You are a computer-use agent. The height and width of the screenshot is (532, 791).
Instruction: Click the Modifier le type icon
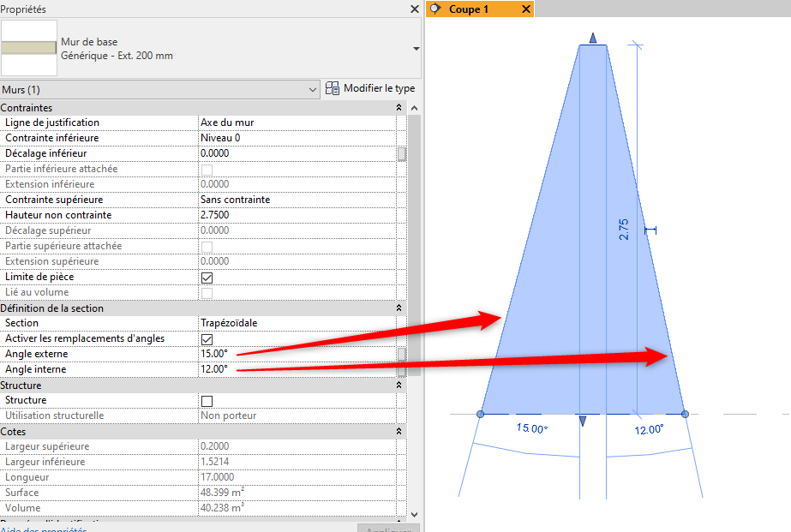(x=333, y=89)
